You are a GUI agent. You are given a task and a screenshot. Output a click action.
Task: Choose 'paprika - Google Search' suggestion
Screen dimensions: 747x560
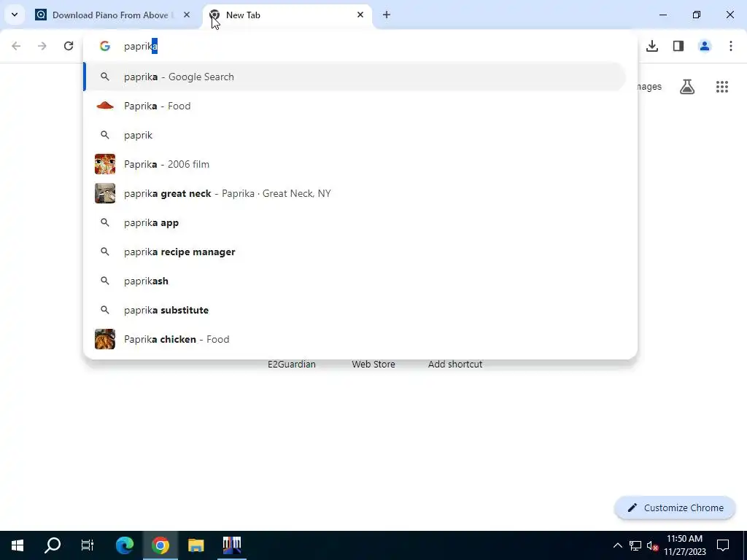pos(355,77)
